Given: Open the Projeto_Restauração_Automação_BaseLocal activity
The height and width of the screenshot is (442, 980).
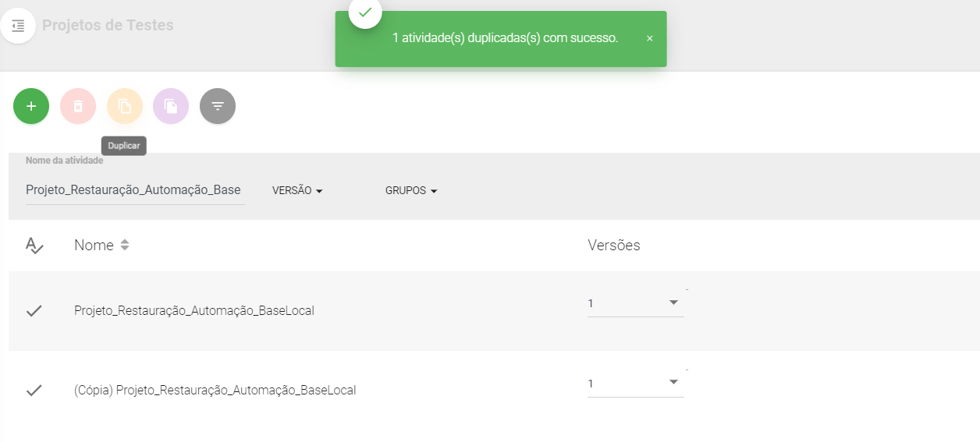Looking at the screenshot, I should pyautogui.click(x=194, y=311).
